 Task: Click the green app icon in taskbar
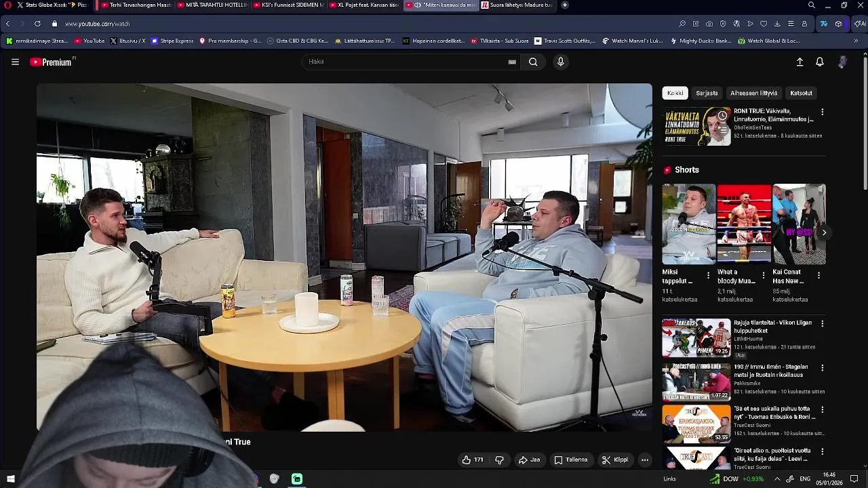[x=297, y=479]
